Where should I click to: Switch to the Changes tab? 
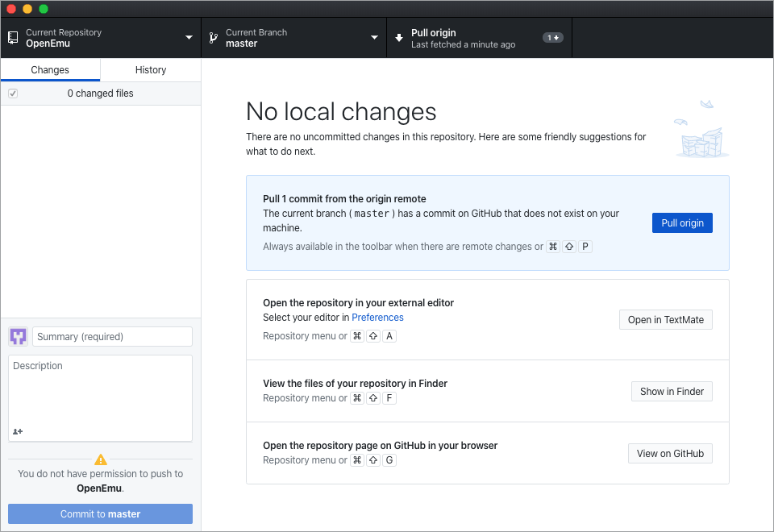[50, 69]
